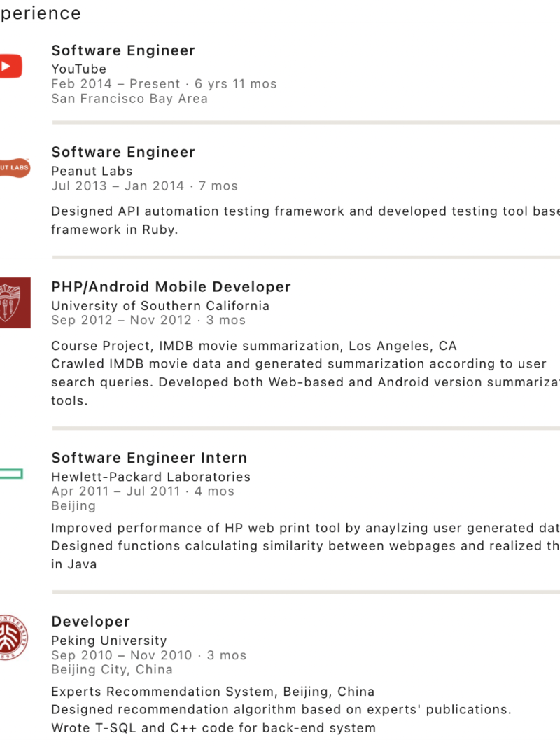Viewport: 560px width, 747px height.
Task: Click the Peking University seal logo
Action: tap(13, 637)
